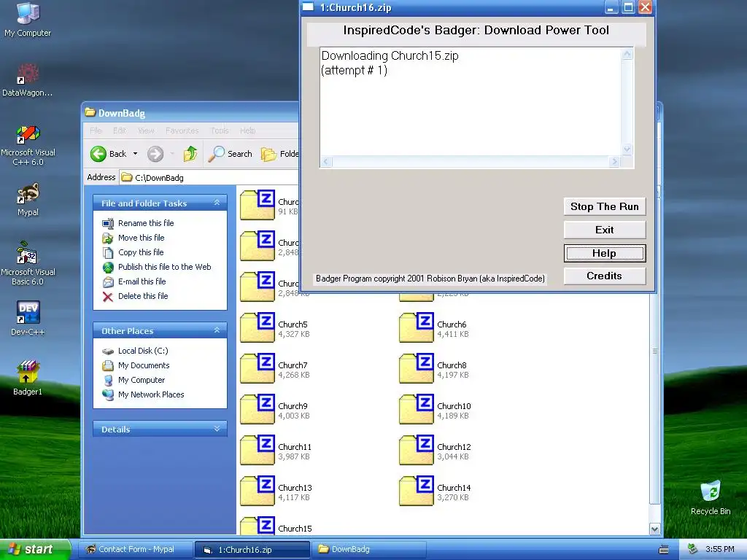Open the Badger1 archive on desktop
This screenshot has width=747, height=560.
28,378
